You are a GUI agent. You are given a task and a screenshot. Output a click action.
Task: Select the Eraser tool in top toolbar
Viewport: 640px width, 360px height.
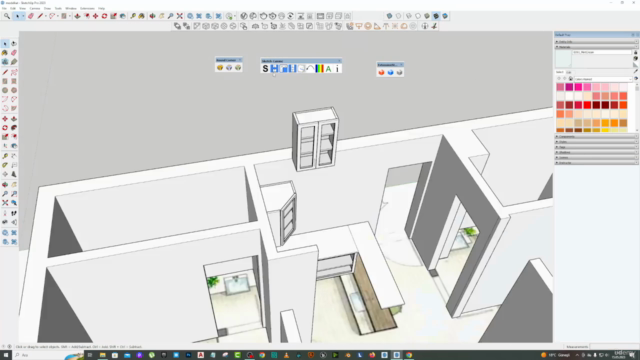[31, 16]
